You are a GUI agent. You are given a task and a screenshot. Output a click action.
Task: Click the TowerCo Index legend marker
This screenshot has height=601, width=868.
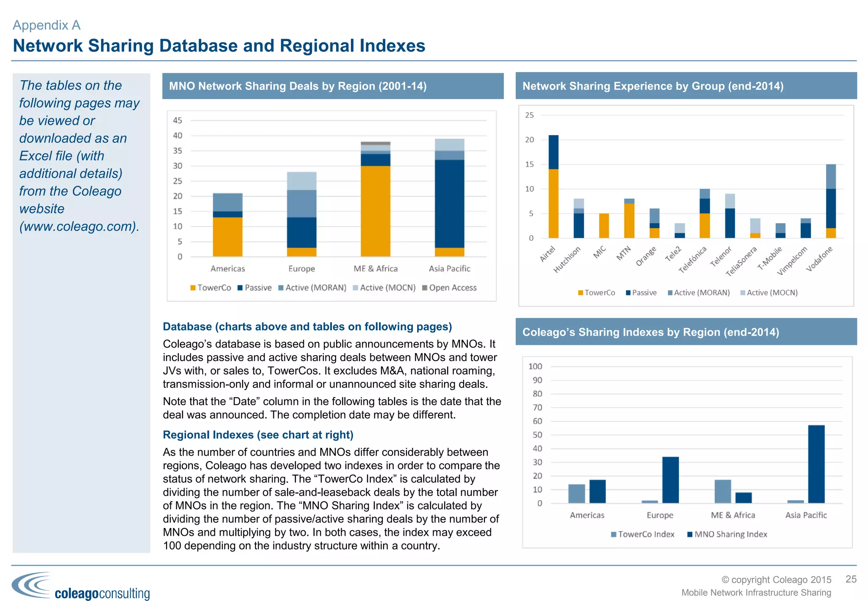pyautogui.click(x=613, y=534)
